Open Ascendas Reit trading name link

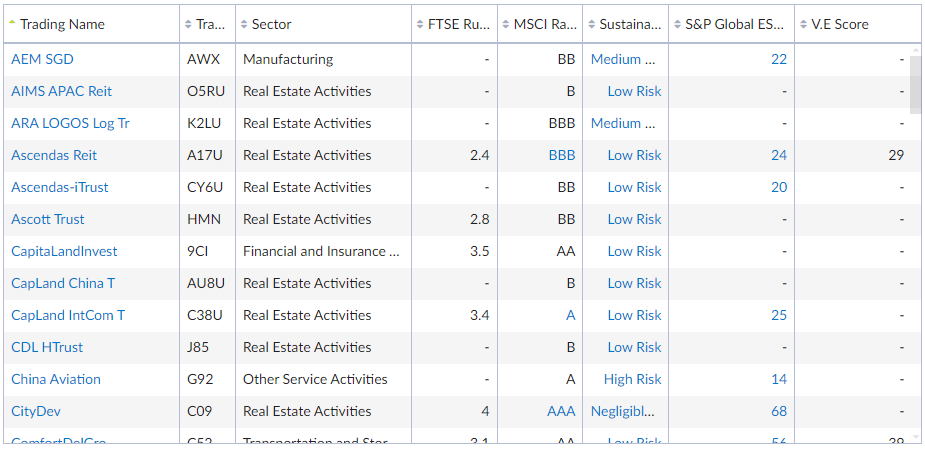(54, 155)
